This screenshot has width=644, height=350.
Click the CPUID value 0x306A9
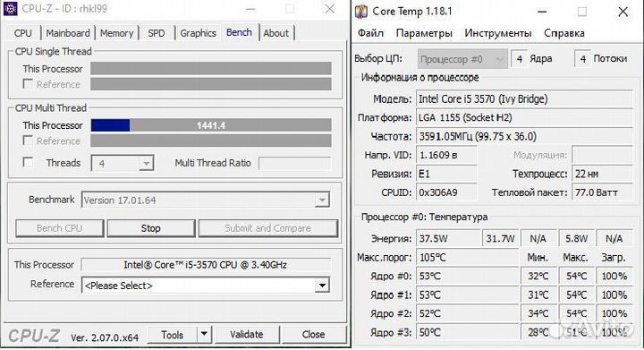[x=446, y=192]
